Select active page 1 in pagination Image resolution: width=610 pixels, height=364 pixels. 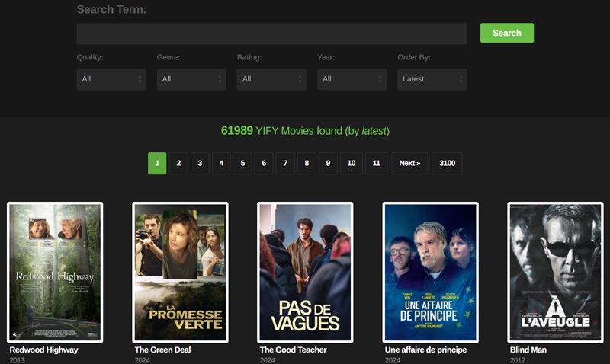[x=157, y=163]
